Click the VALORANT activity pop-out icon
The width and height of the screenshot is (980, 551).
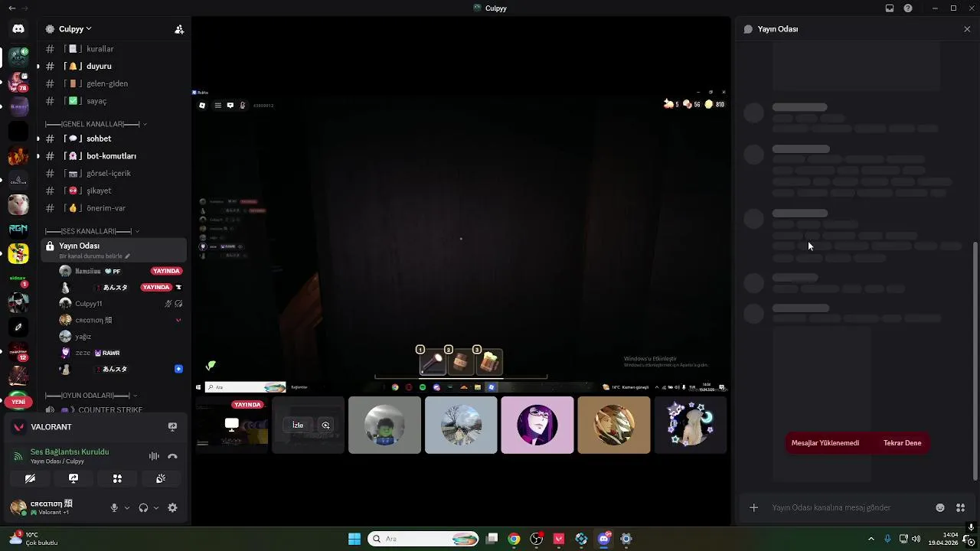(x=172, y=427)
